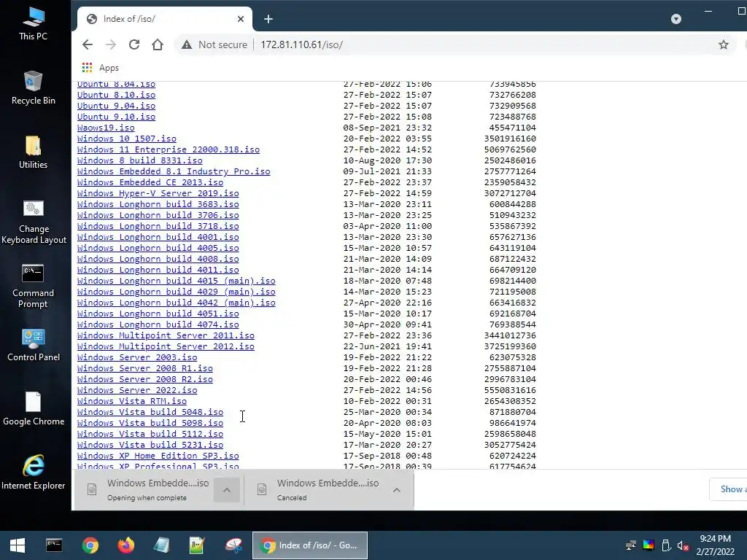Download Windows Server 2022.iso
Screen dimensions: 747x560
[137, 391]
